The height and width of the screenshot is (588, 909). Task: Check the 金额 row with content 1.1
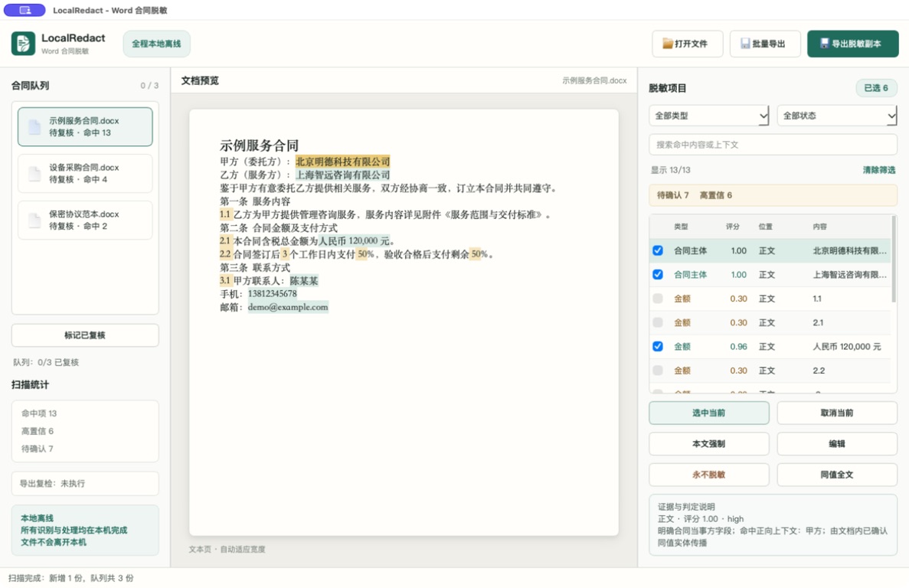657,299
